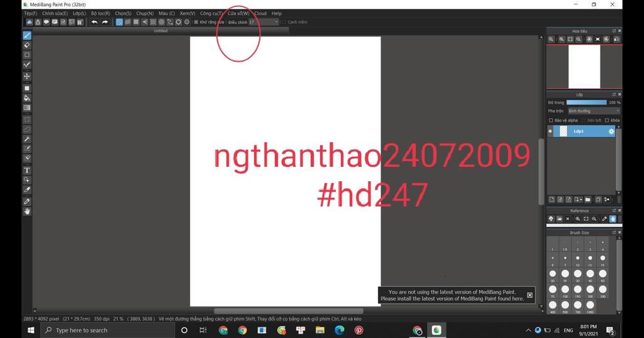Open the Xem(V) menu
The image size is (644, 338).
187,14
